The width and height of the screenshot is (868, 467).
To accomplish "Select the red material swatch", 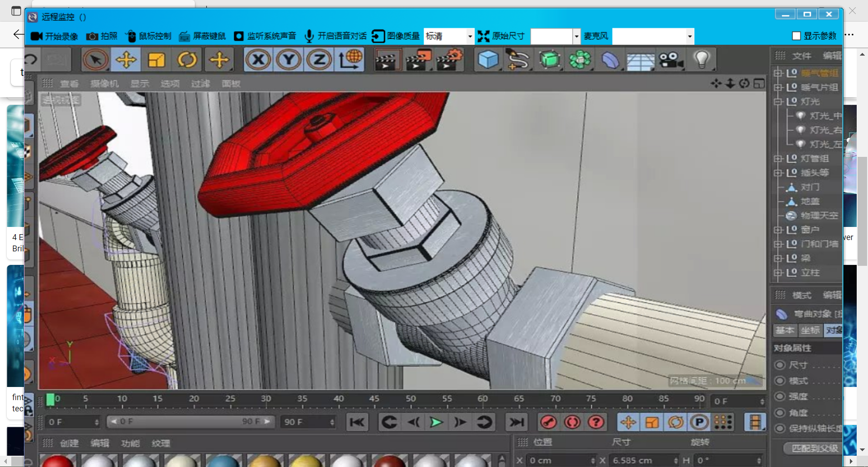I will (57, 461).
